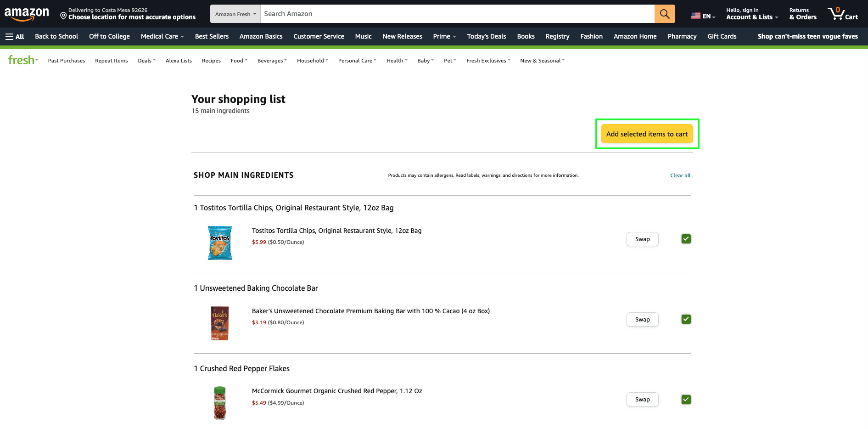Expand the Baby dropdown

tap(425, 61)
